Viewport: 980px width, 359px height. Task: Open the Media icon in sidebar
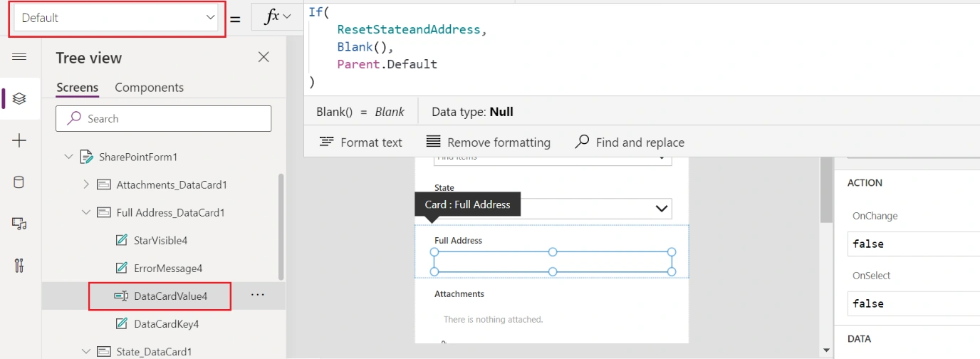click(19, 224)
